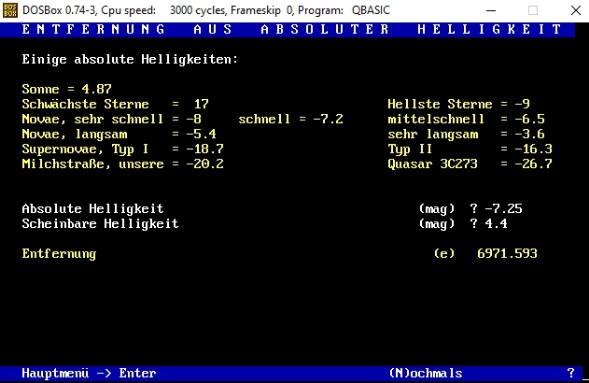Click the 'schnell = -7.2' entry
589x383 pixels.
[291, 119]
